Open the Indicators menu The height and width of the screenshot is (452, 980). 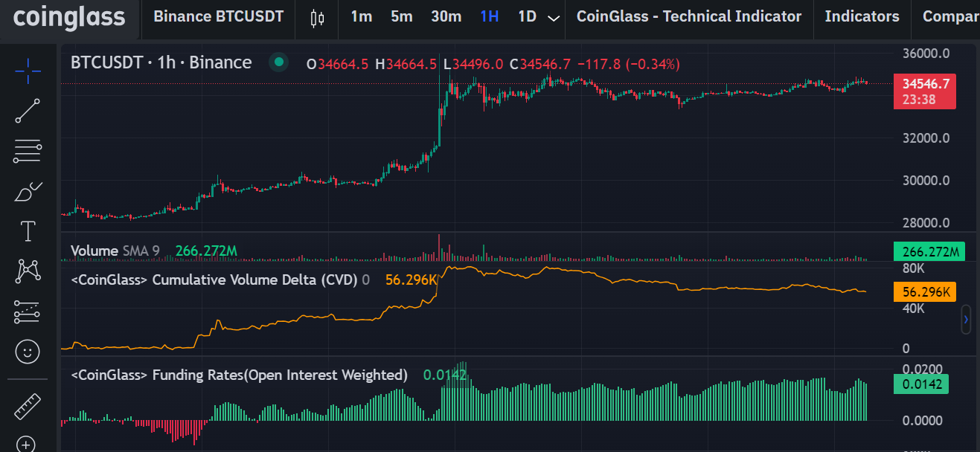click(862, 16)
